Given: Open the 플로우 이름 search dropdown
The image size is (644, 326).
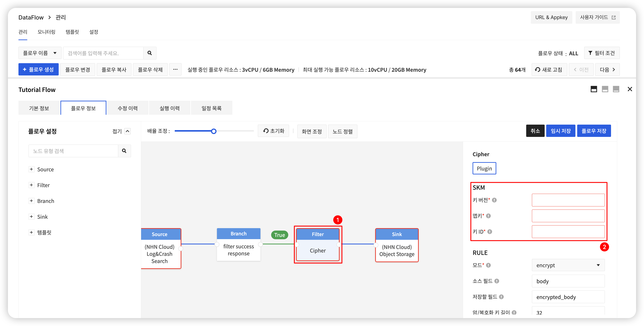Looking at the screenshot, I should tap(40, 53).
